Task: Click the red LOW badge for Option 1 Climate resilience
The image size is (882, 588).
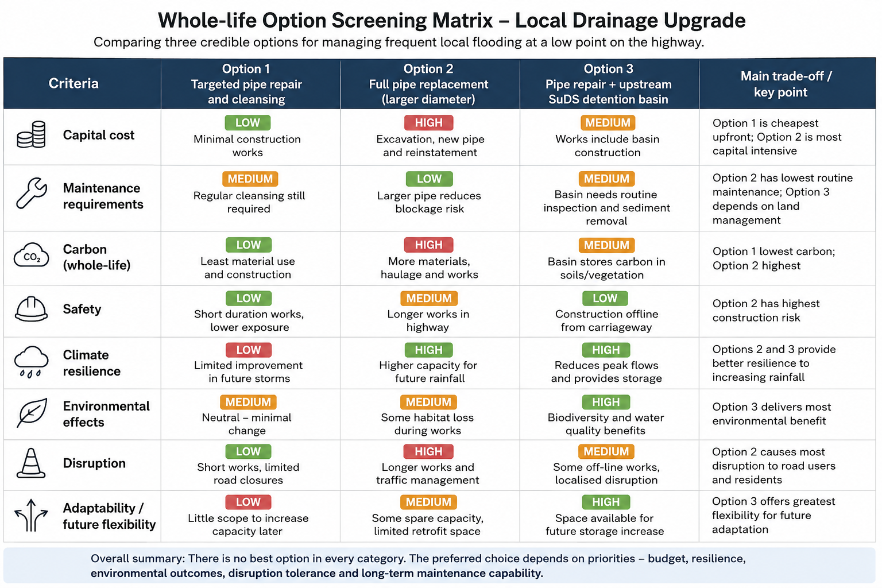Action: click(248, 350)
